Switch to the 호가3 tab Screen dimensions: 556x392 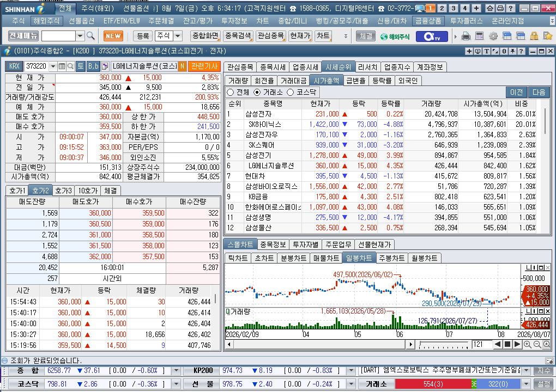coord(64,191)
